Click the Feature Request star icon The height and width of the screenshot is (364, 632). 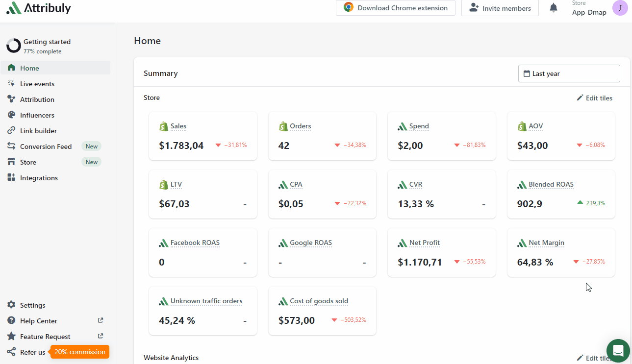pyautogui.click(x=11, y=337)
